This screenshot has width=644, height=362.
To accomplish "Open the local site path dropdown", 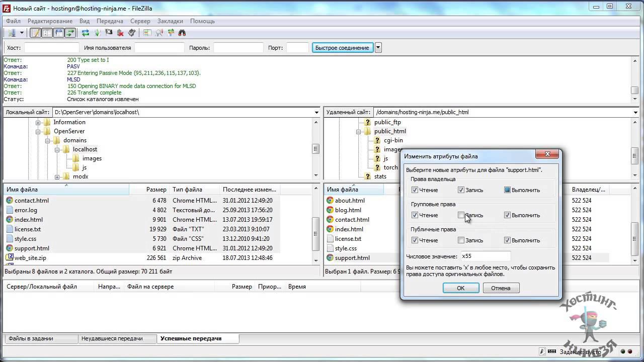I will [x=316, y=112].
